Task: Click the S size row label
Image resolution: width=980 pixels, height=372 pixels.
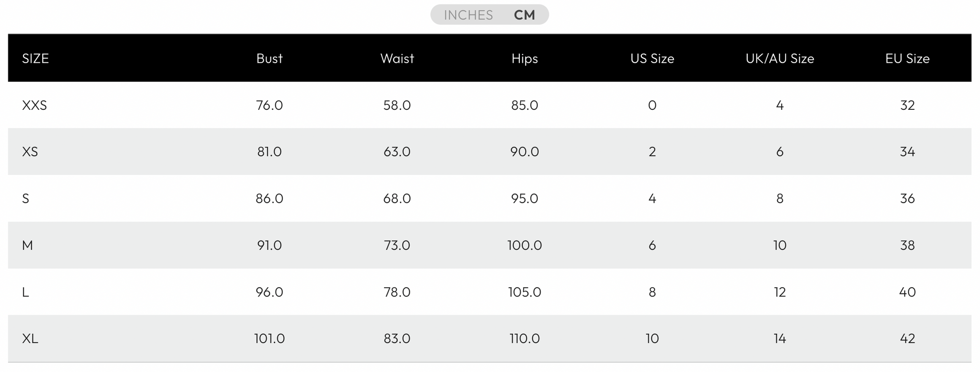Action: pyautogui.click(x=25, y=198)
